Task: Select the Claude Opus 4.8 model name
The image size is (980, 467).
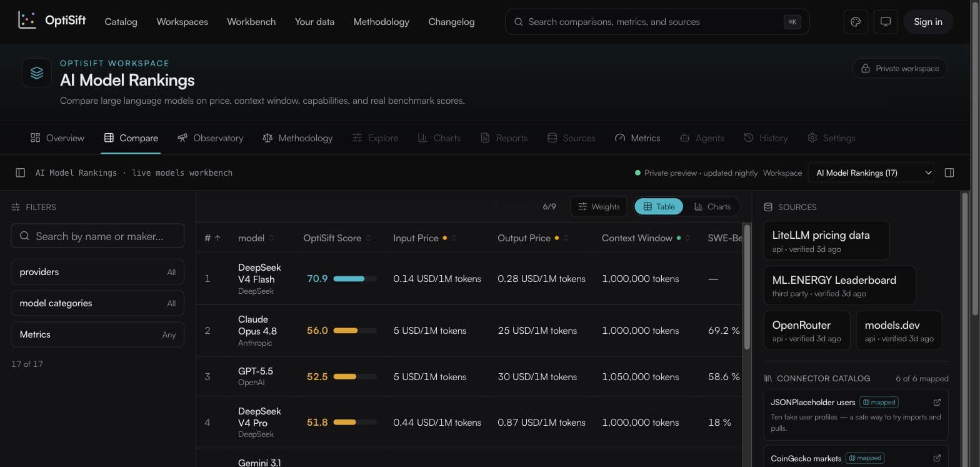Action: pyautogui.click(x=257, y=325)
